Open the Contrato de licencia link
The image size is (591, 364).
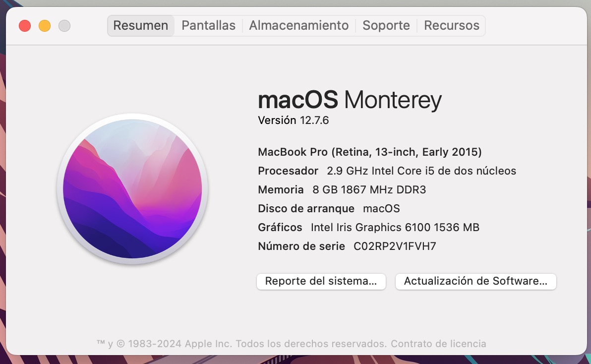point(438,344)
